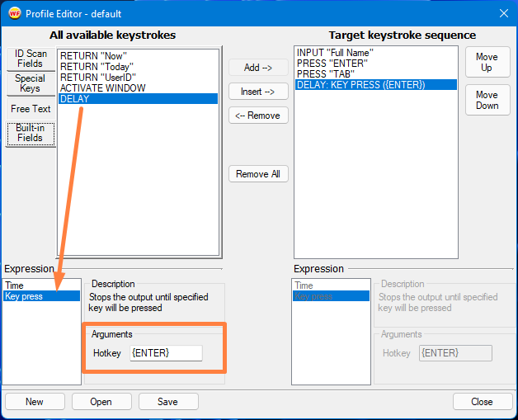
Task: Select Key press in left Expression list
Action: tap(41, 296)
